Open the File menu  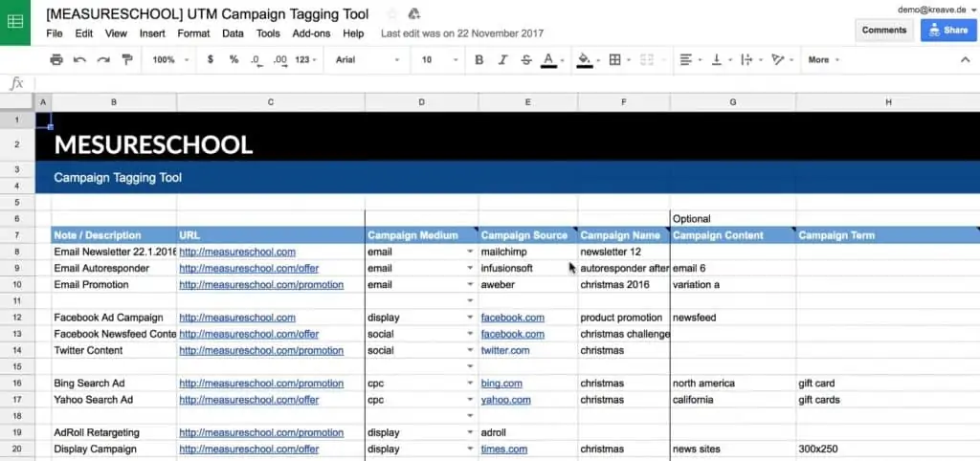[55, 33]
